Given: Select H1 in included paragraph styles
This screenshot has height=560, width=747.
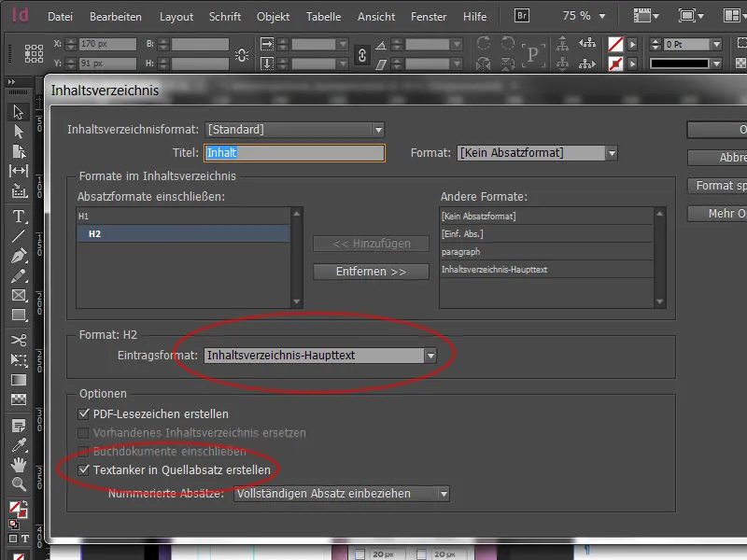Looking at the screenshot, I should 183,217.
